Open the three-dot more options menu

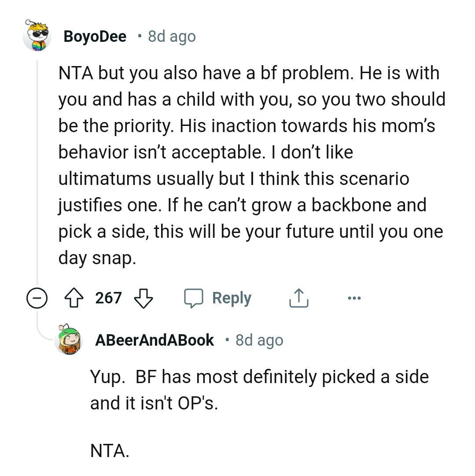pos(353,298)
